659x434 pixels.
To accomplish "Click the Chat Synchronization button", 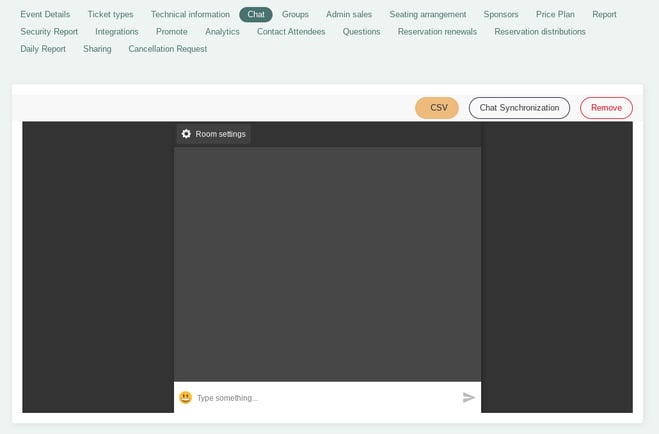I will point(519,108).
